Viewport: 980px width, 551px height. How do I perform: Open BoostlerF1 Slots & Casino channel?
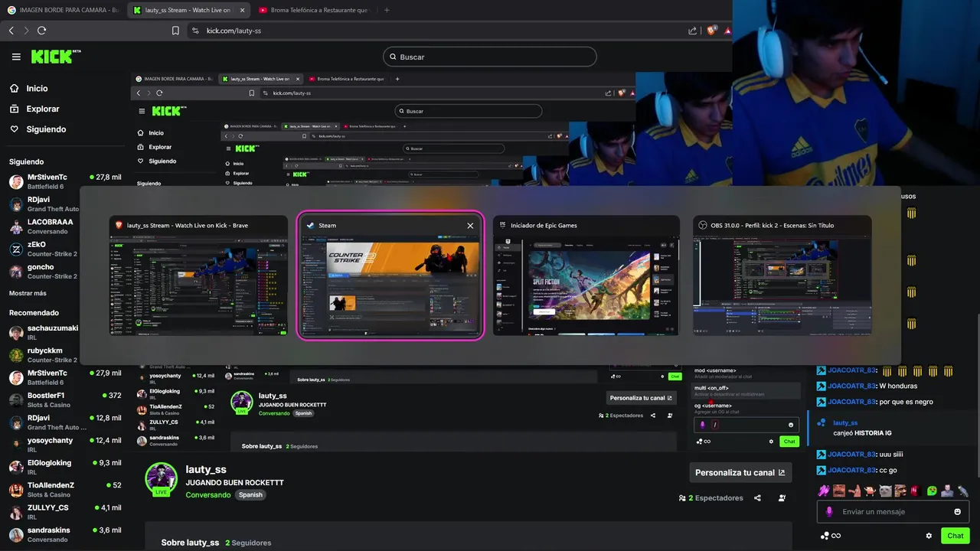pyautogui.click(x=65, y=399)
